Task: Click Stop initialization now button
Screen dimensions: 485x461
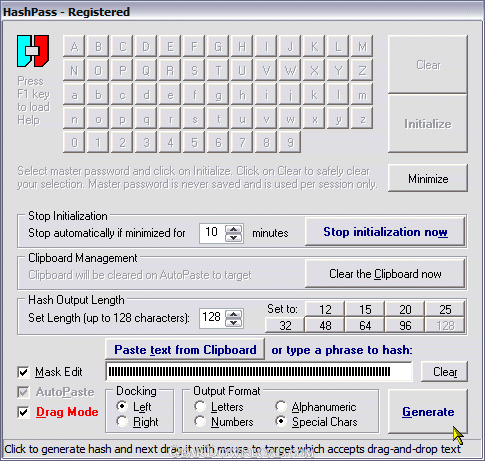Action: [385, 232]
